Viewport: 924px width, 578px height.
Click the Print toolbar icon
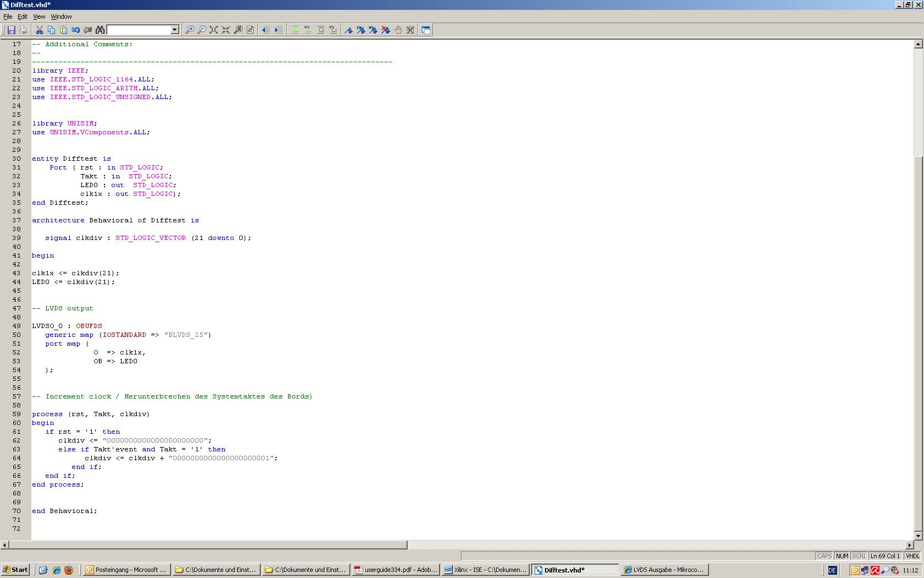point(23,30)
